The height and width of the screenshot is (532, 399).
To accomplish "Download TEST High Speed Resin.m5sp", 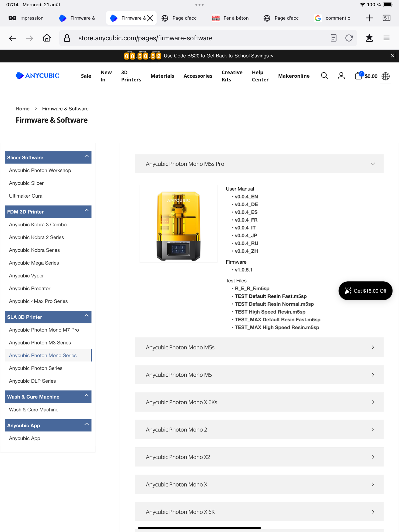I will tap(270, 312).
